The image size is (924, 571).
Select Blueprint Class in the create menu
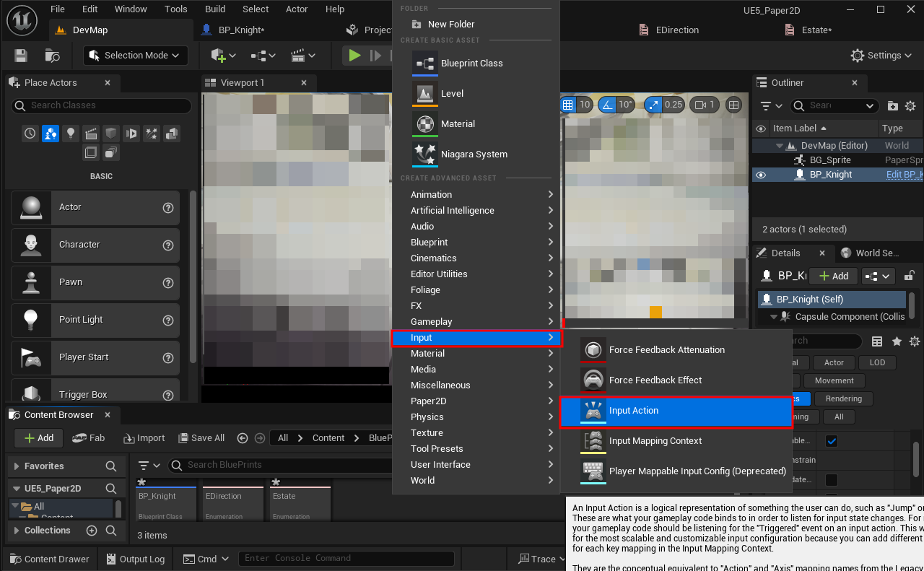point(476,64)
